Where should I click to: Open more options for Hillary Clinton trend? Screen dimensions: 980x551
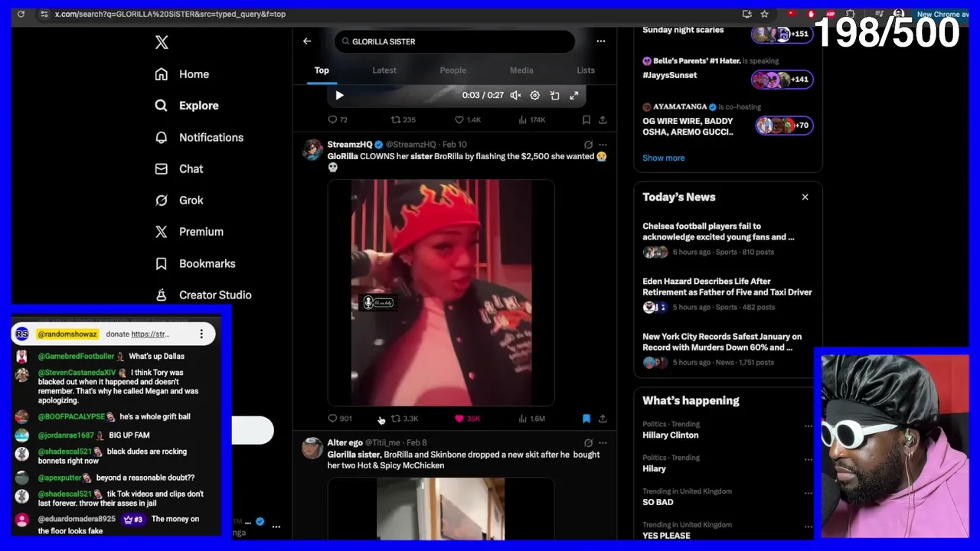point(808,425)
